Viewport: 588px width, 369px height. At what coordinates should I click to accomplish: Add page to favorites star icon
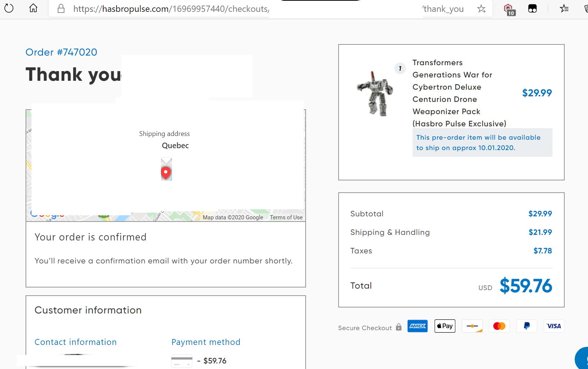pyautogui.click(x=481, y=9)
